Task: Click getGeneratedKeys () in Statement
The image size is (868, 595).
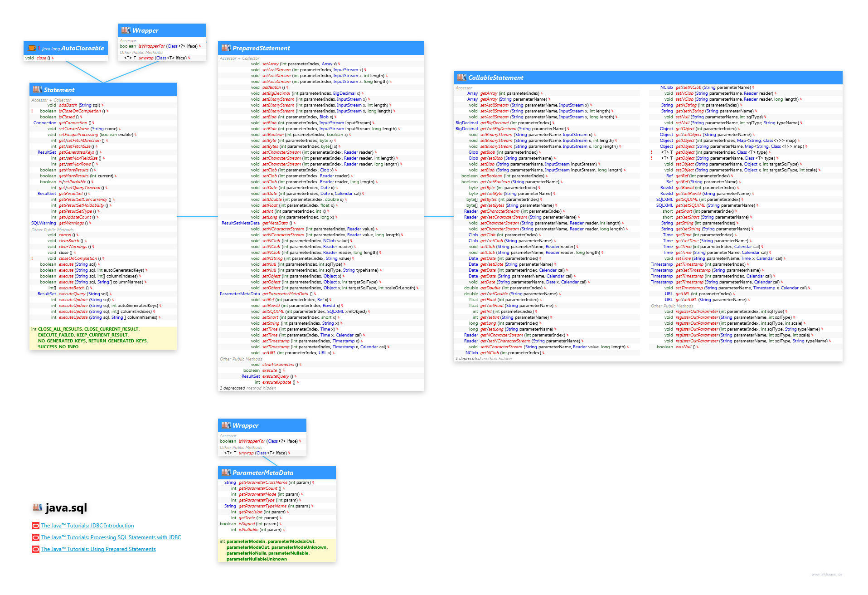Action: 78,152
